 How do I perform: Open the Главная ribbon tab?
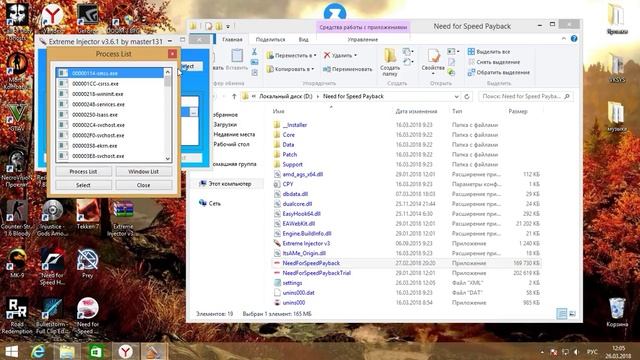click(232, 39)
